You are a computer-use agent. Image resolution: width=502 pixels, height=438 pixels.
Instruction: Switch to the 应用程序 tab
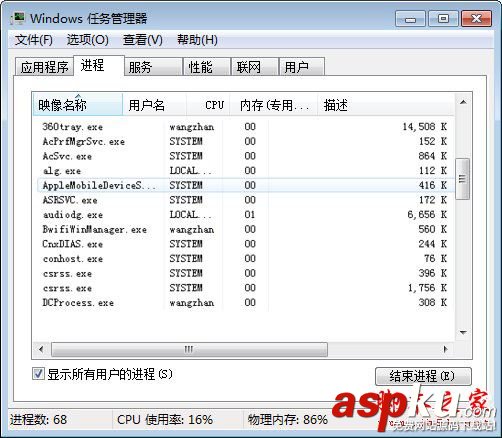(44, 67)
